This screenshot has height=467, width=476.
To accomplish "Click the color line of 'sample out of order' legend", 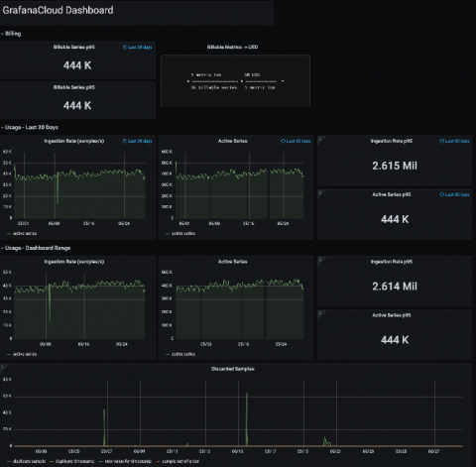I will click(158, 461).
